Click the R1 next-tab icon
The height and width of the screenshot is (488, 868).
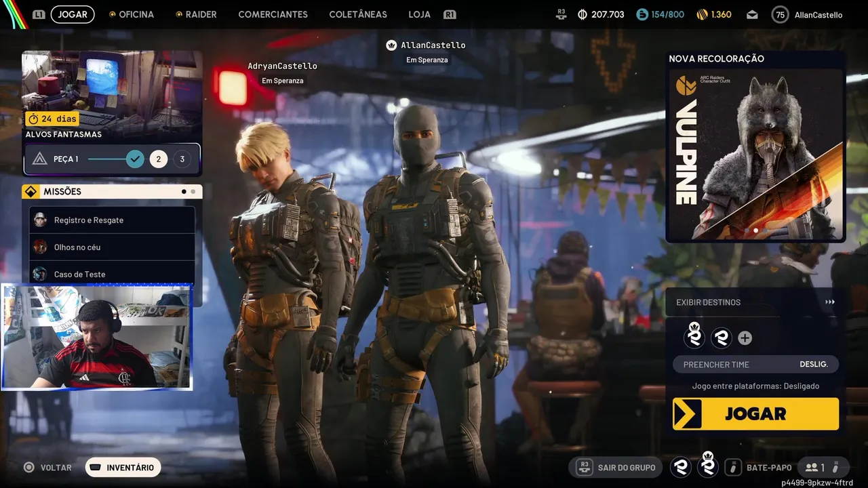tap(450, 14)
